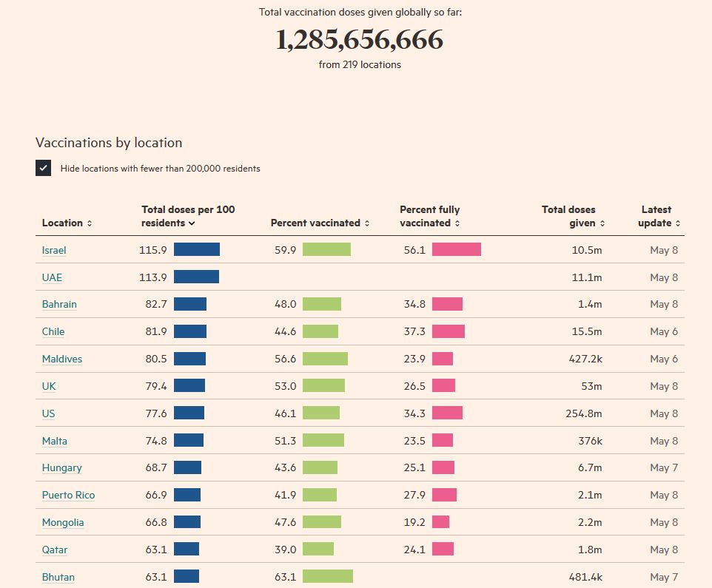Viewport: 712px width, 588px height.
Task: Select Chile in the location list
Action: [x=53, y=332]
